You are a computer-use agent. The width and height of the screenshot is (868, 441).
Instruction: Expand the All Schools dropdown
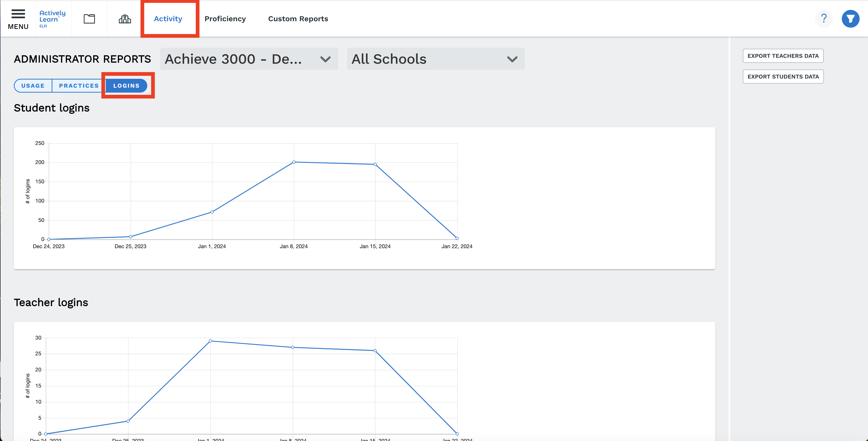tap(436, 59)
